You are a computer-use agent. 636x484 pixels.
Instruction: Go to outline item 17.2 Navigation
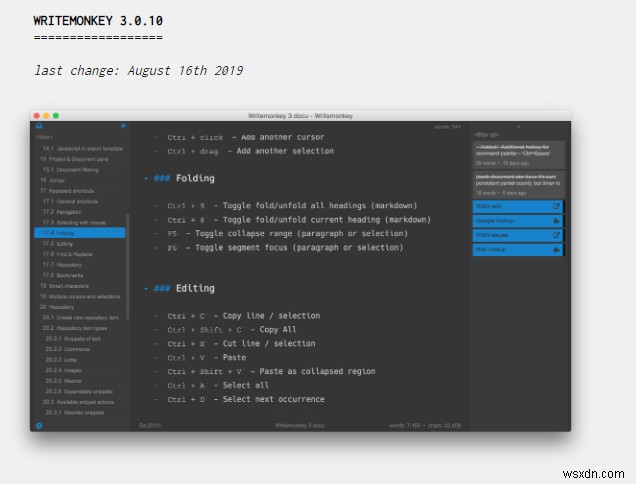click(x=62, y=212)
